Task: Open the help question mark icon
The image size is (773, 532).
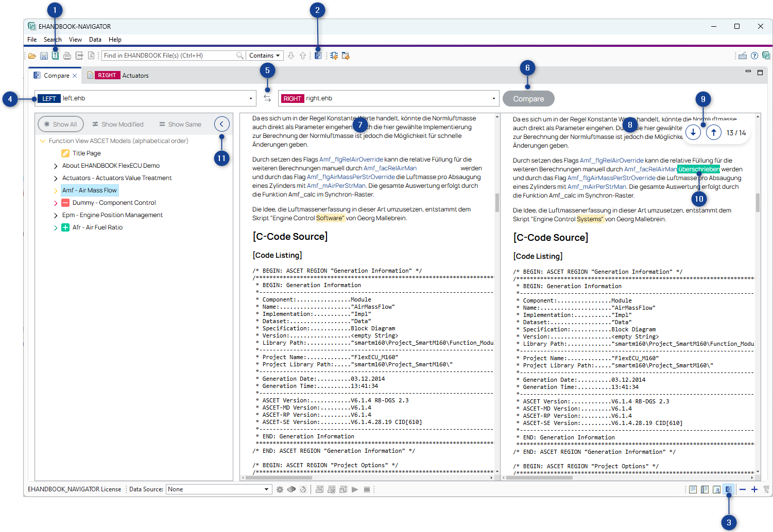Action: [x=754, y=56]
